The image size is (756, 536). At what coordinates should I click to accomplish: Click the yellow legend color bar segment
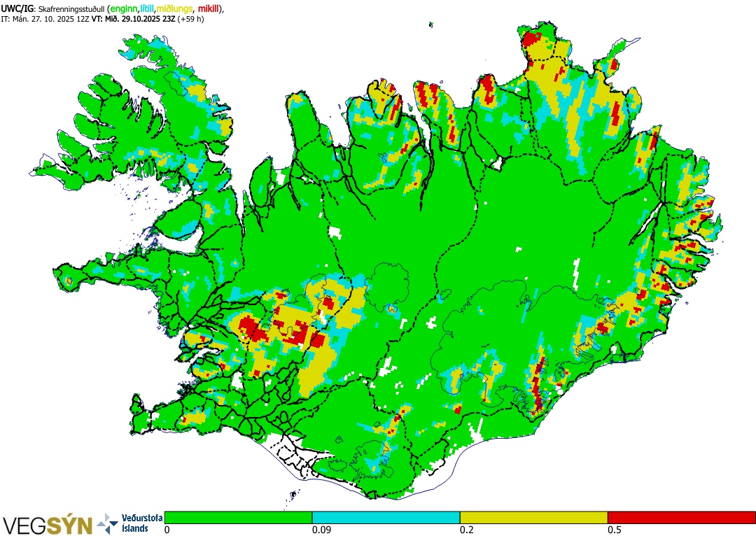[533, 518]
